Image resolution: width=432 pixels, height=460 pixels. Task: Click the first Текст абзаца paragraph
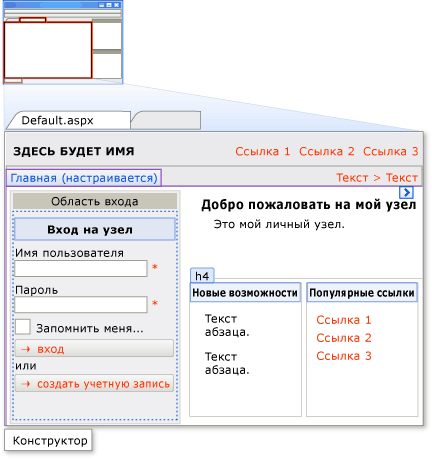[227, 325]
